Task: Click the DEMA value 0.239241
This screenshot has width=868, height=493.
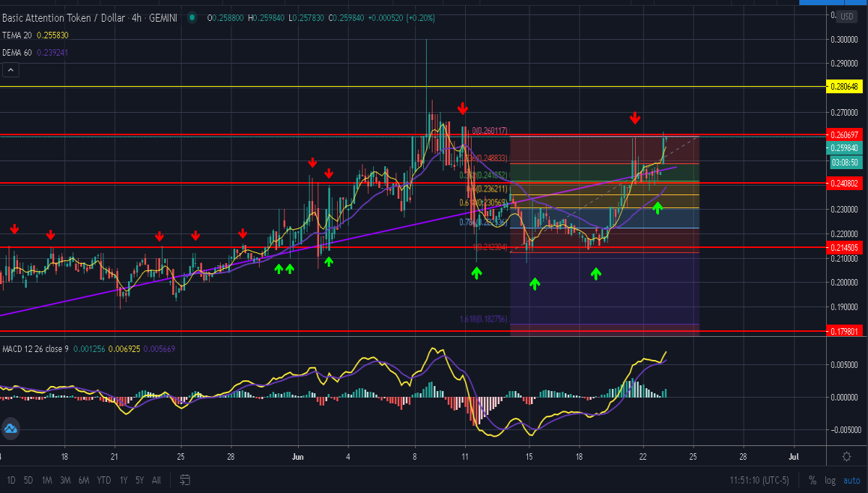Action: coord(51,52)
